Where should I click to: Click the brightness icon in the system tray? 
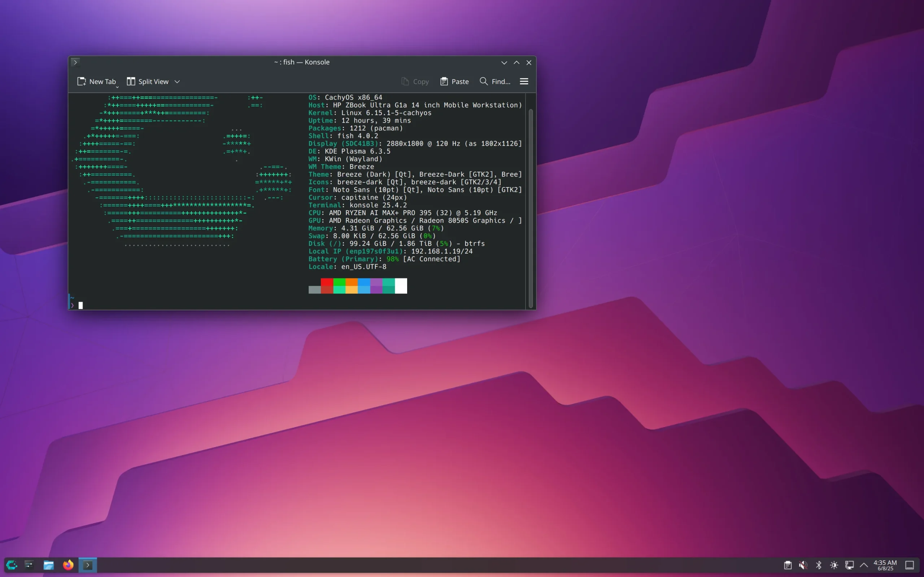(834, 565)
